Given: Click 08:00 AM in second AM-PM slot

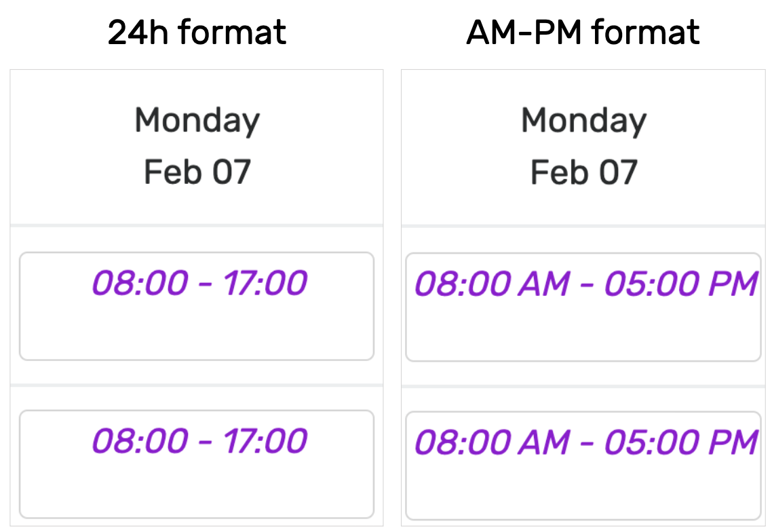Looking at the screenshot, I should tap(493, 442).
